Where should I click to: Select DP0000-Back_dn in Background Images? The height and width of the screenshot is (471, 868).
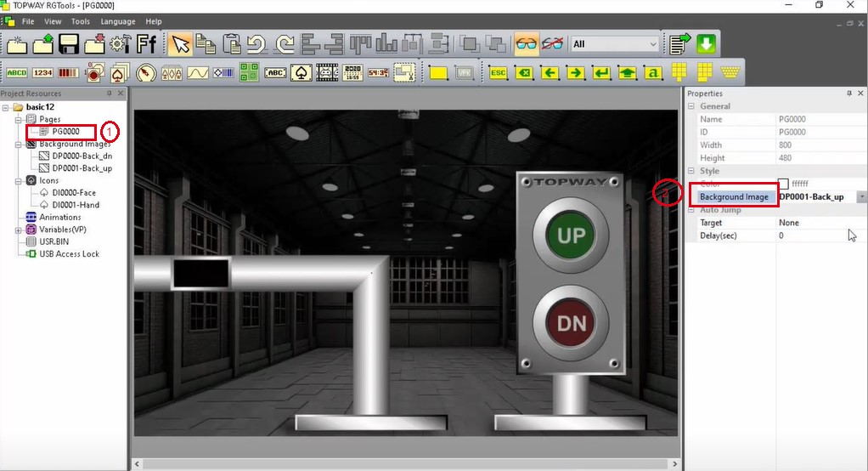tap(82, 156)
